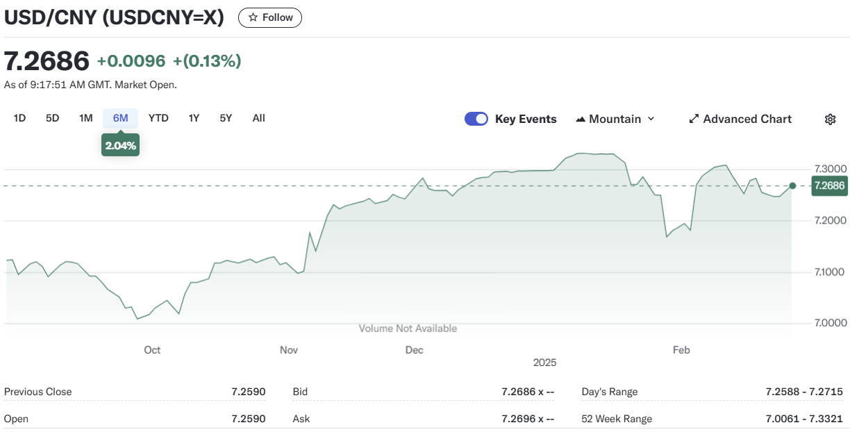The image size is (868, 432).
Task: Select the 6M time range tab
Action: (121, 118)
